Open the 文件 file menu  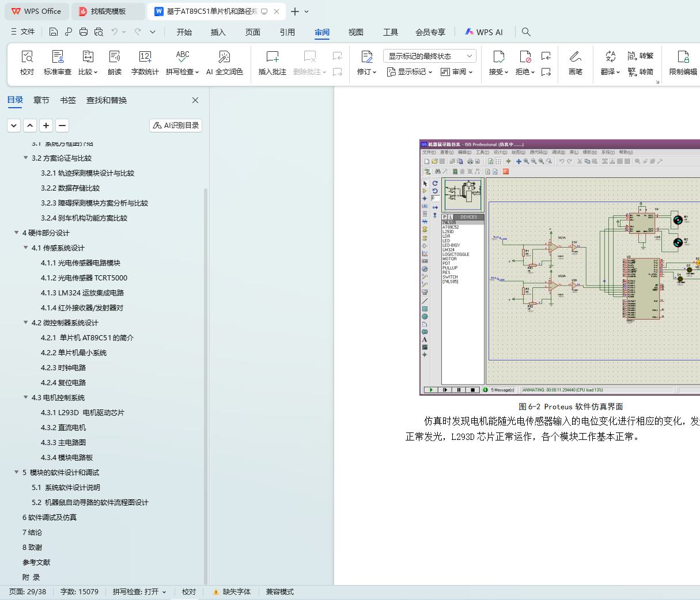click(23, 32)
